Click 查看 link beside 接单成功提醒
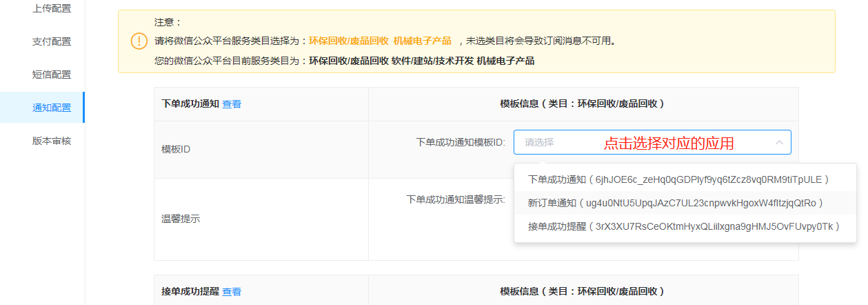The height and width of the screenshot is (305, 868). click(x=232, y=292)
